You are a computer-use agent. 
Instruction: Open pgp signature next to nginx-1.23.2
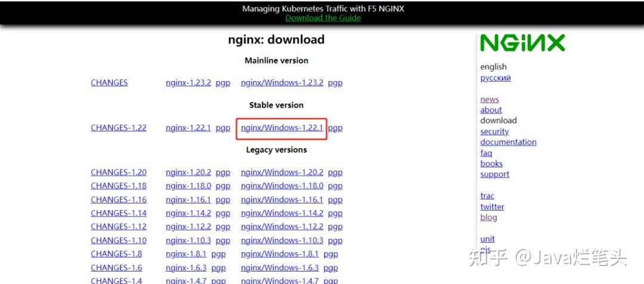point(223,83)
